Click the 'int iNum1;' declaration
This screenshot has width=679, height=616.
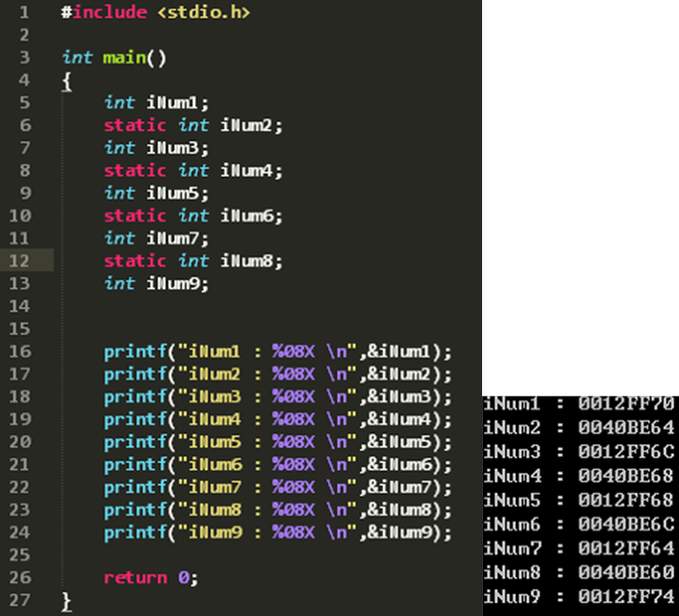coord(156,103)
